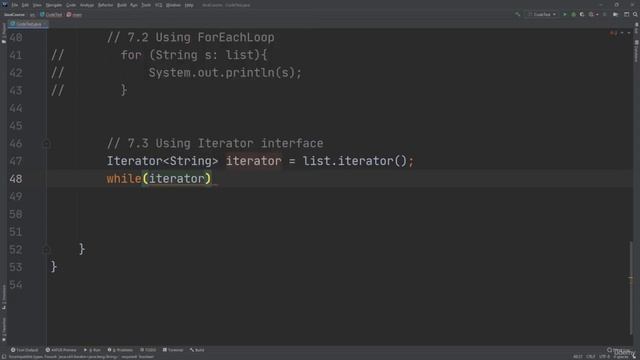Click 'System.out.println(s);' commented line
This screenshot has width=640, height=360.
click(x=225, y=73)
